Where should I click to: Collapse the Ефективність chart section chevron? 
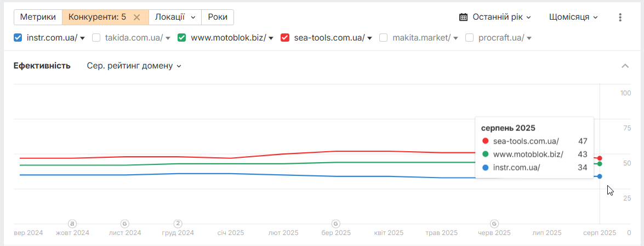click(625, 66)
